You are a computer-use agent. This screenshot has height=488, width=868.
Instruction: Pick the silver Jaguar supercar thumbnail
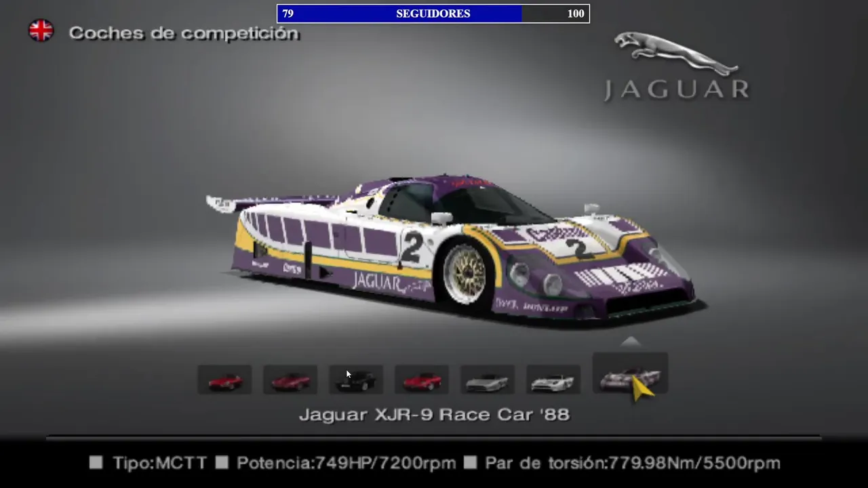tap(488, 380)
